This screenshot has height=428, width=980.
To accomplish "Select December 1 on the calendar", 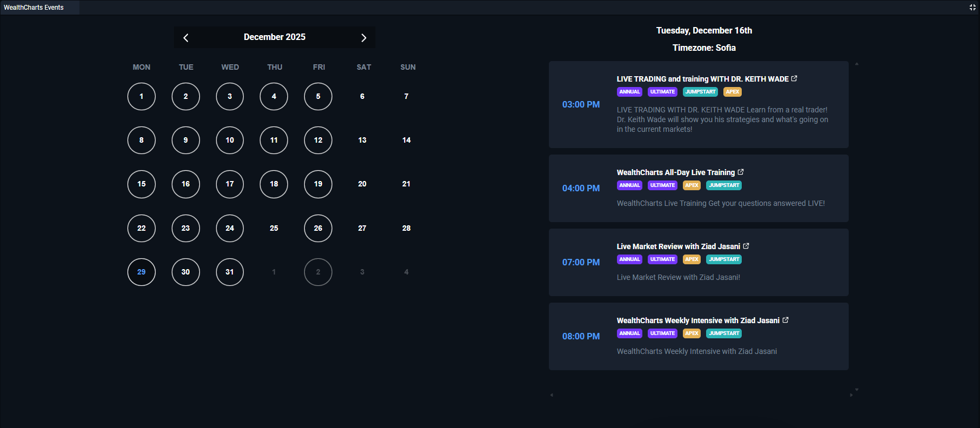I will 142,96.
